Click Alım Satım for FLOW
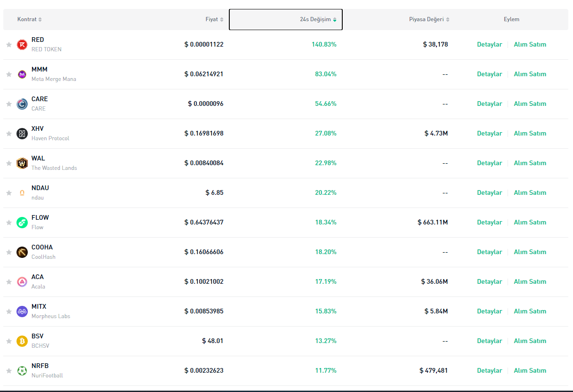573x392 pixels. point(530,223)
